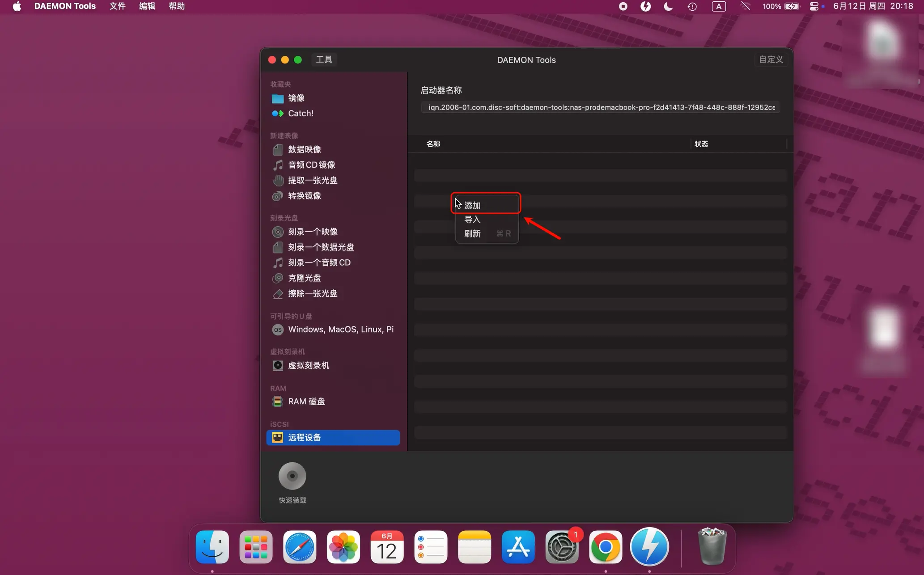Click the 自定义 customize button
Screen dimensions: 924x575
[x=771, y=59]
